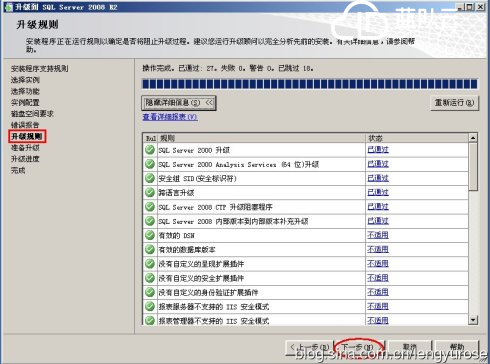Open 已通过 status for 2008 CTP rule
This screenshot has height=364, width=490.
click(378, 207)
